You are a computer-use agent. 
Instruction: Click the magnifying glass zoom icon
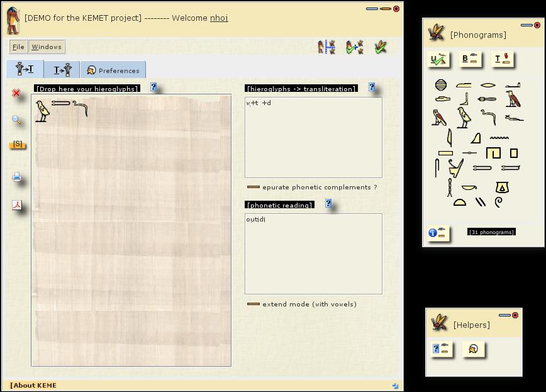coord(16,120)
